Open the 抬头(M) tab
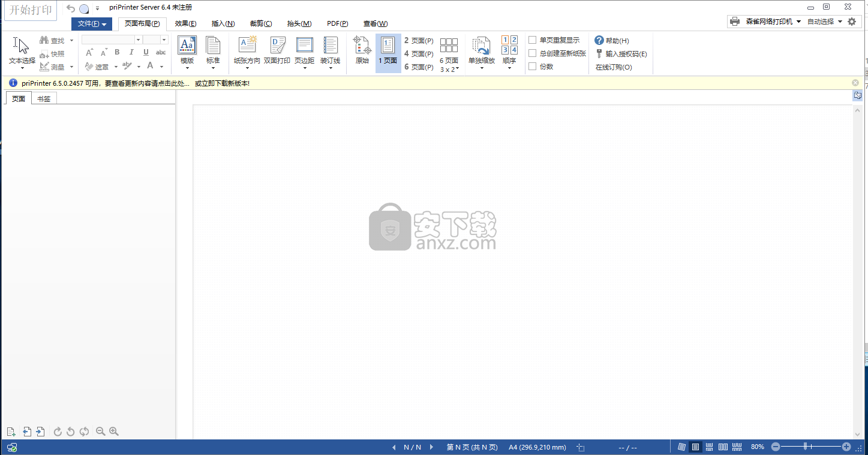868x455 pixels. click(299, 24)
